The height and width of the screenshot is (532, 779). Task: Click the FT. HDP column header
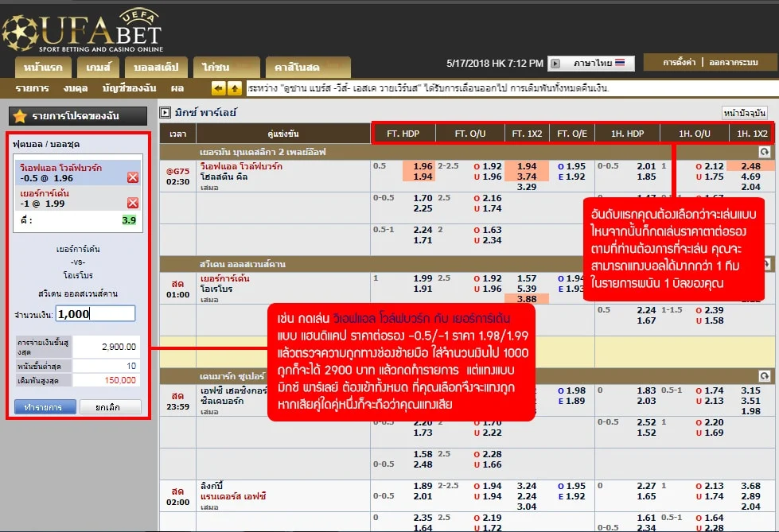tap(403, 134)
